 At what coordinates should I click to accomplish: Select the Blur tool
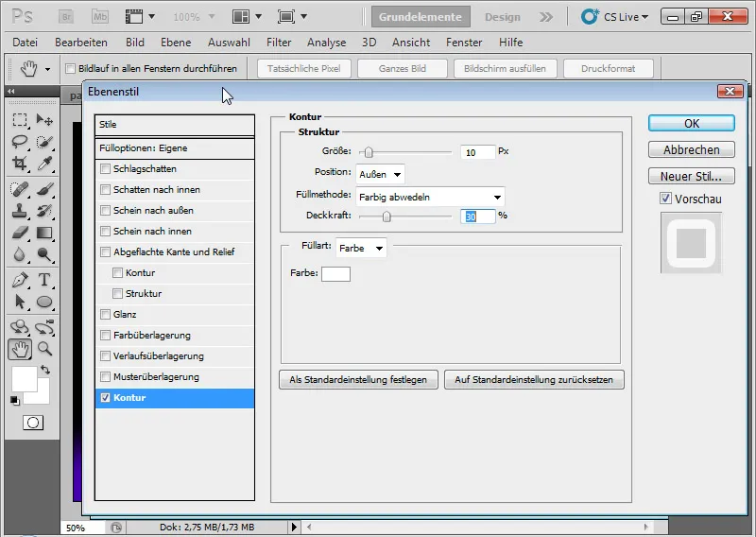pyautogui.click(x=20, y=253)
